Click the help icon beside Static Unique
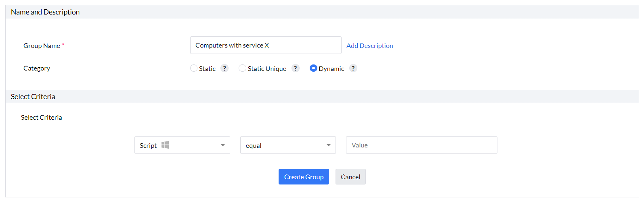The height and width of the screenshot is (201, 644). point(296,68)
